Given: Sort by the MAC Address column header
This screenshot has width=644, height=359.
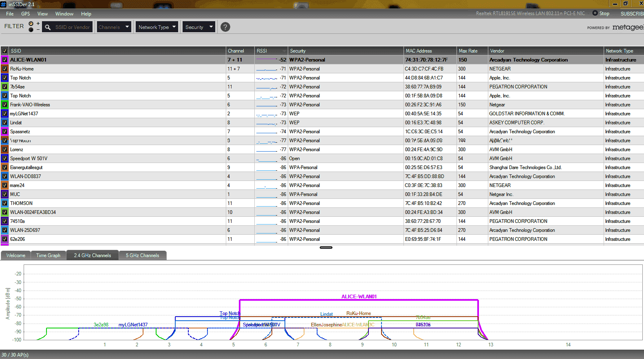Looking at the screenshot, I should point(430,51).
